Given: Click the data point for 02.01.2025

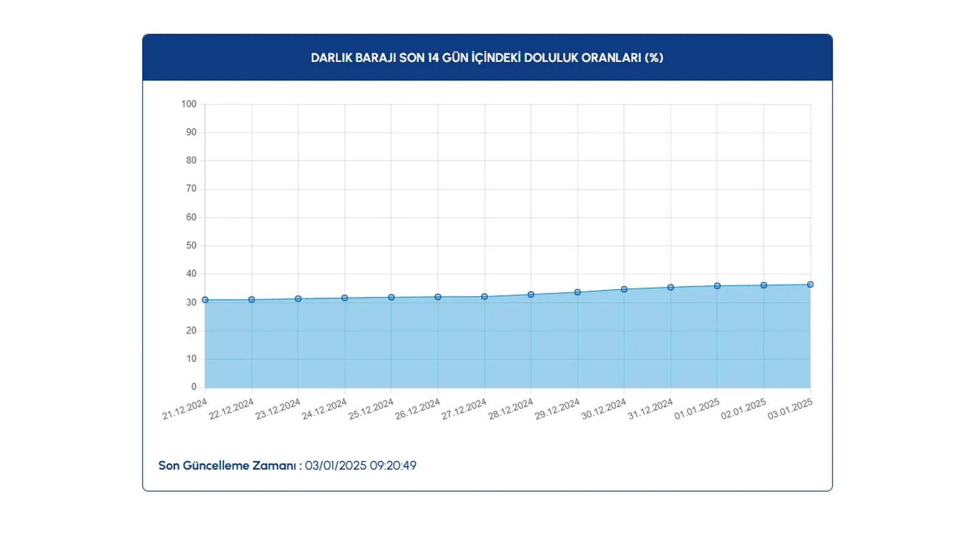Looking at the screenshot, I should 764,285.
